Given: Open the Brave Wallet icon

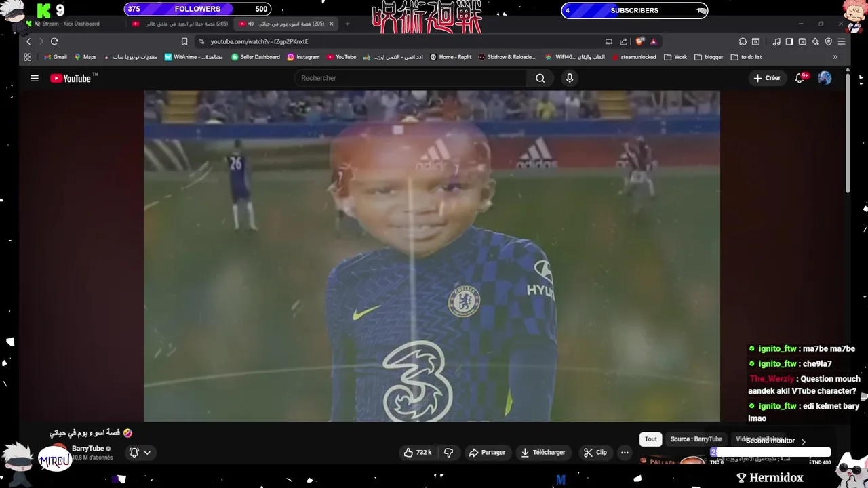Looking at the screenshot, I should tap(802, 41).
